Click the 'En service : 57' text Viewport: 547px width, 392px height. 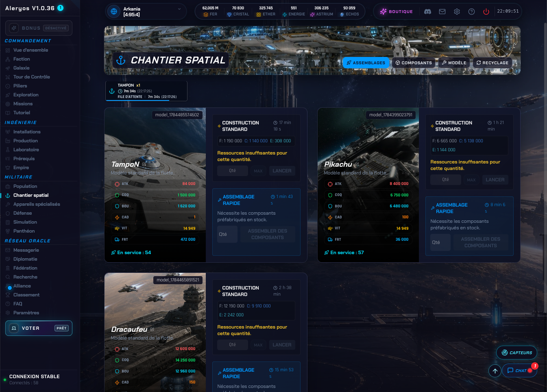tap(347, 253)
